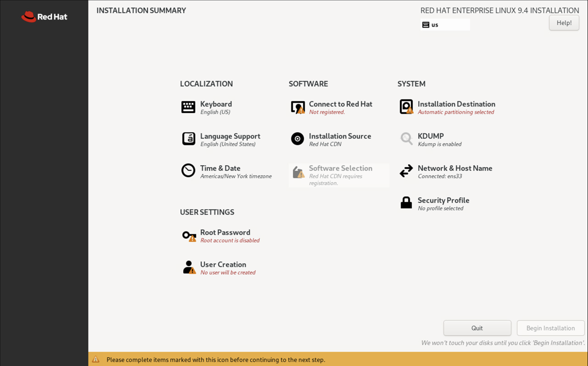Click the Keyboard icon under Localization
The width and height of the screenshot is (588, 366).
point(188,107)
